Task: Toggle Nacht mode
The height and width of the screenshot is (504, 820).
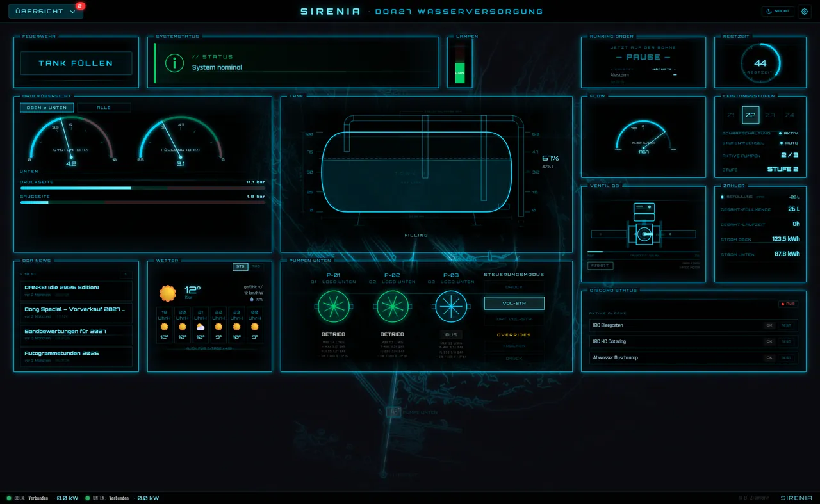Action: click(778, 12)
